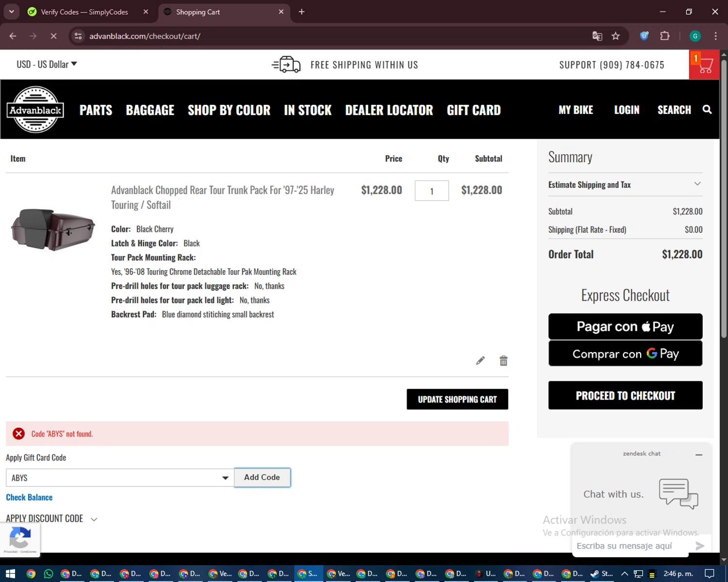Open MY BIKE
Screen dimensions: 728x582
pos(576,110)
